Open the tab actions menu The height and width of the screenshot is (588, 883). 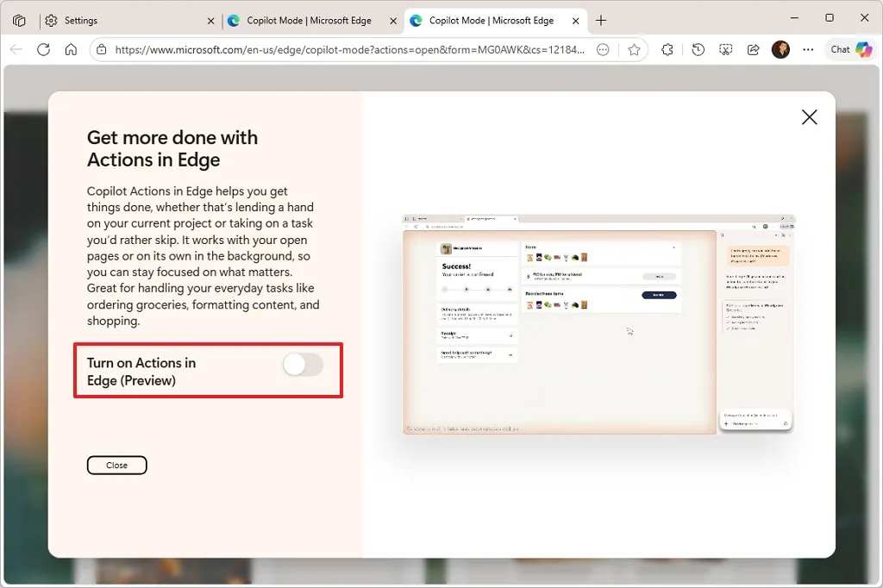point(19,19)
